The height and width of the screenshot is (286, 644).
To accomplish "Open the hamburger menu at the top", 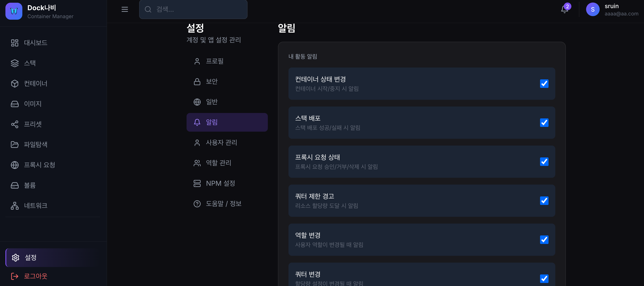I will [124, 9].
